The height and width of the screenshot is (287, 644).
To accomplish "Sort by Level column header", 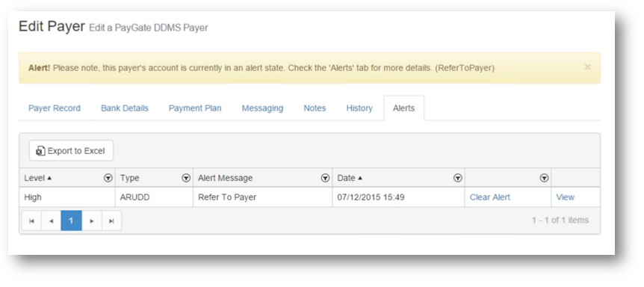I will (38, 178).
